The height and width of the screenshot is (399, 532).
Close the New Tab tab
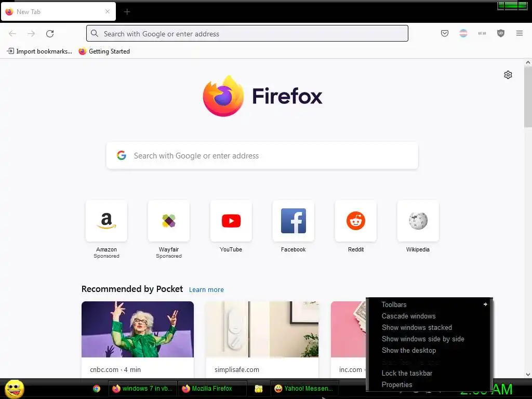point(107,11)
